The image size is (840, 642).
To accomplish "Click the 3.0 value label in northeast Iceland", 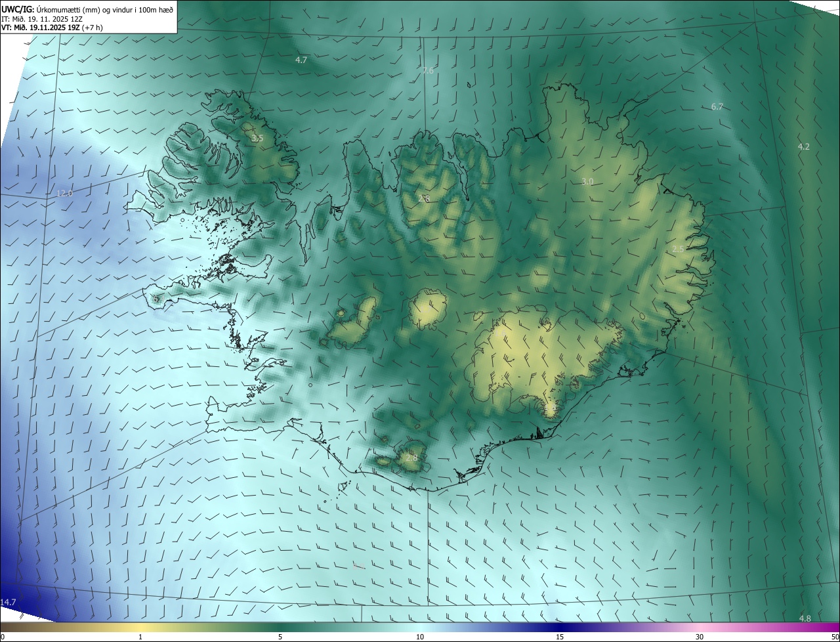I will tap(587, 181).
